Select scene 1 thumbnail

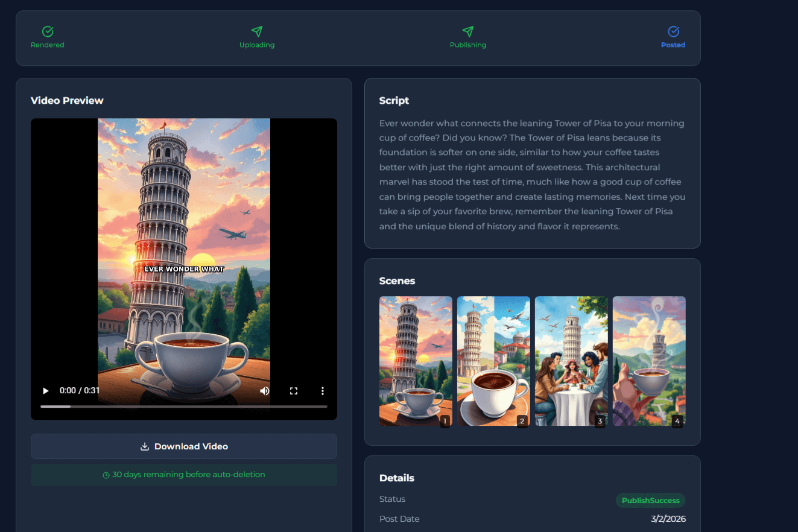click(x=416, y=361)
